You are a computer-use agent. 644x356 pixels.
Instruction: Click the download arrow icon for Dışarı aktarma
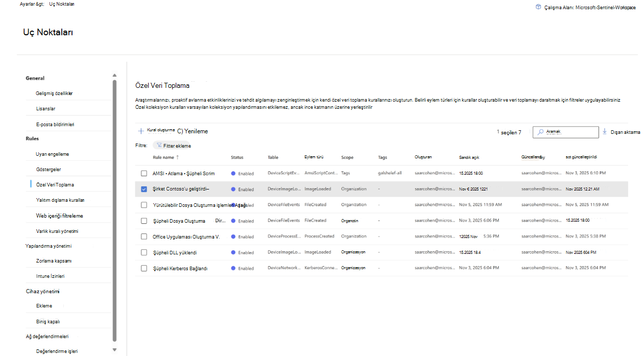[x=605, y=131]
